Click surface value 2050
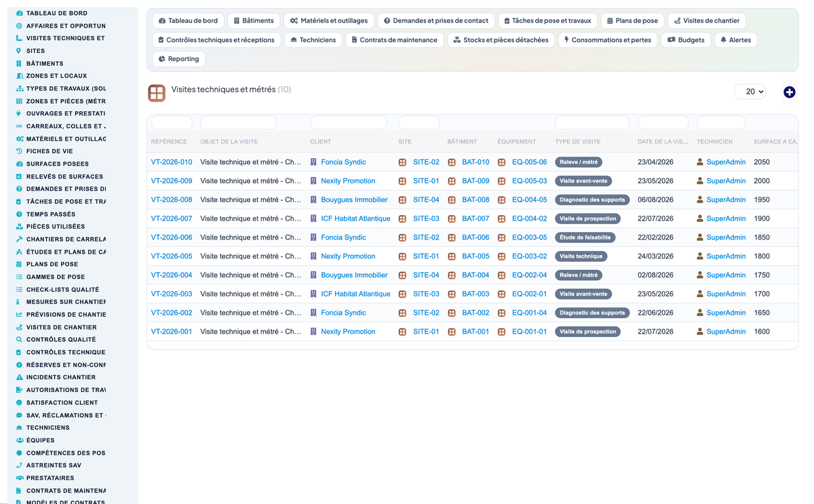Image resolution: width=814 pixels, height=504 pixels. click(x=762, y=162)
